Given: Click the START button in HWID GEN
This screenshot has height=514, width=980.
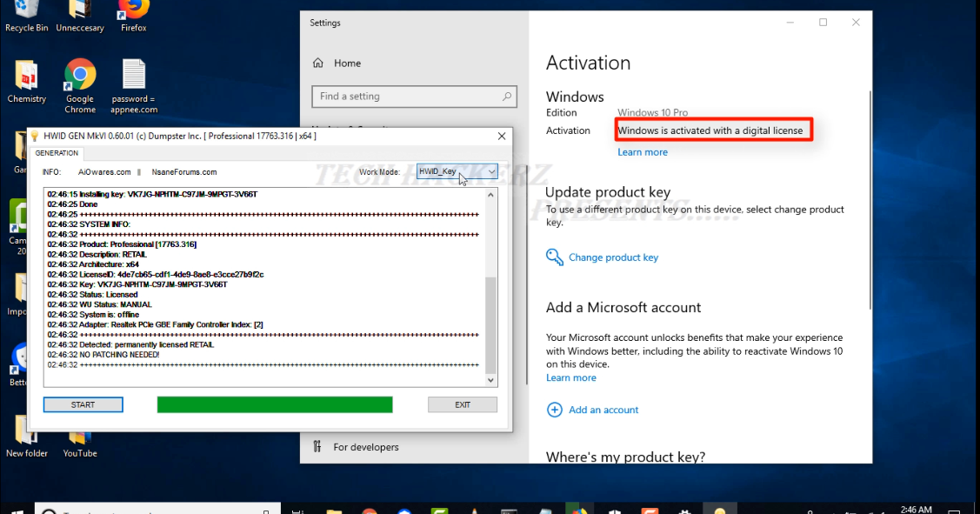Looking at the screenshot, I should point(83,404).
